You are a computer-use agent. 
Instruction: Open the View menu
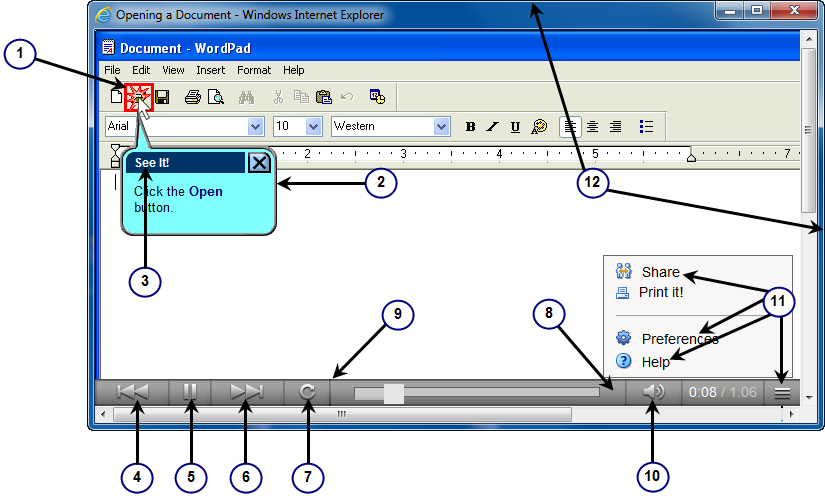click(x=173, y=70)
